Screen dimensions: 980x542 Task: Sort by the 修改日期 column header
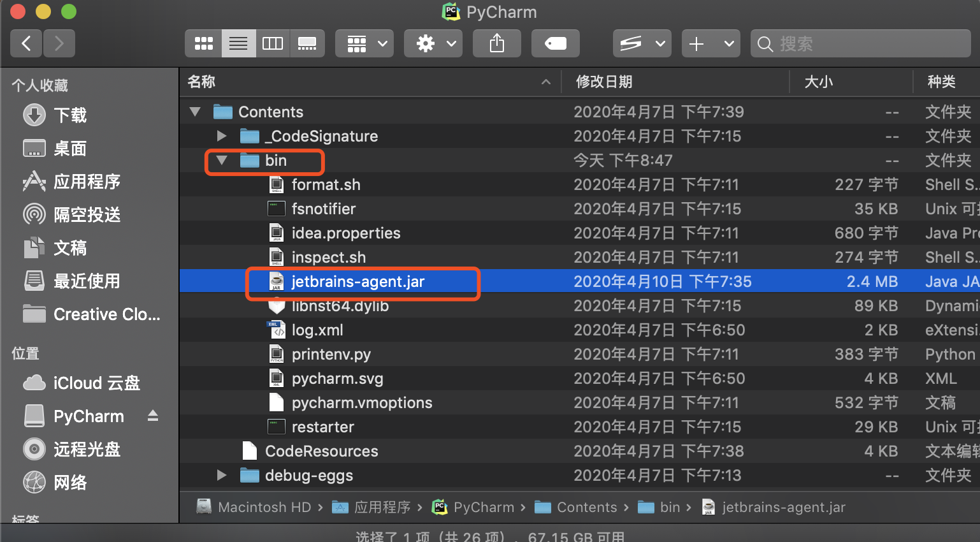coord(675,82)
